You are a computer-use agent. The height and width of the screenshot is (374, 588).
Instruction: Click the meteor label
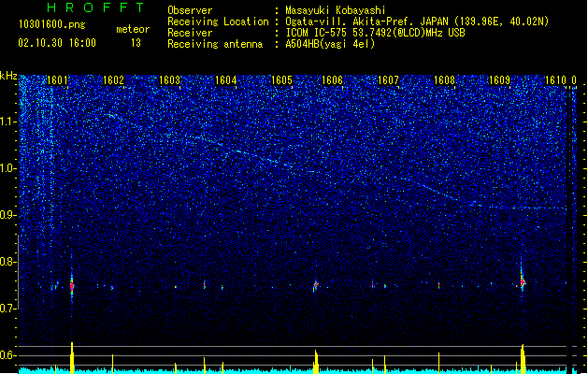tap(133, 29)
